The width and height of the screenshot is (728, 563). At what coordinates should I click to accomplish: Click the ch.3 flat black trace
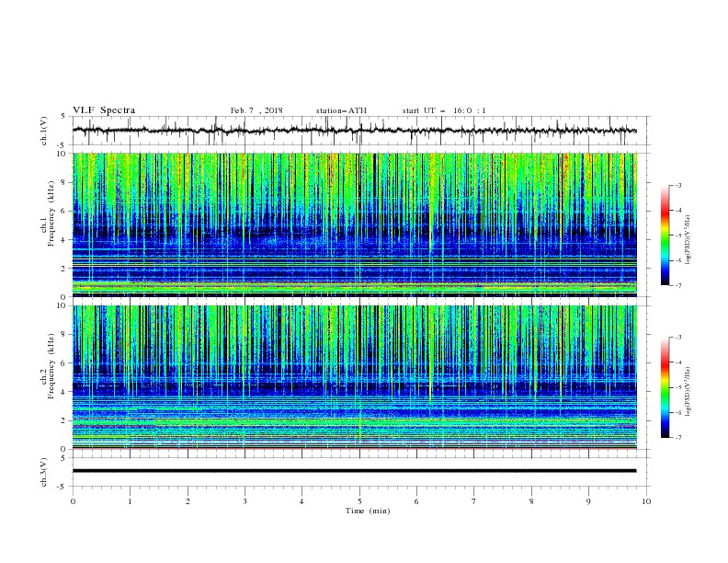pyautogui.click(x=354, y=471)
